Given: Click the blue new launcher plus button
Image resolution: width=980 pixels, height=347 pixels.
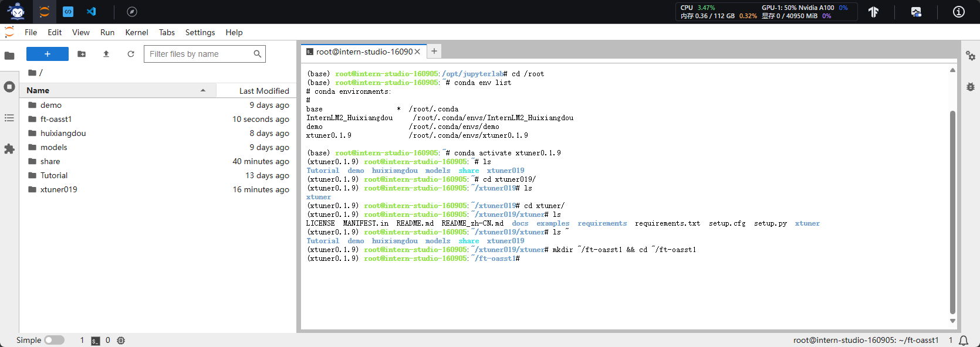Looking at the screenshot, I should 48,54.
